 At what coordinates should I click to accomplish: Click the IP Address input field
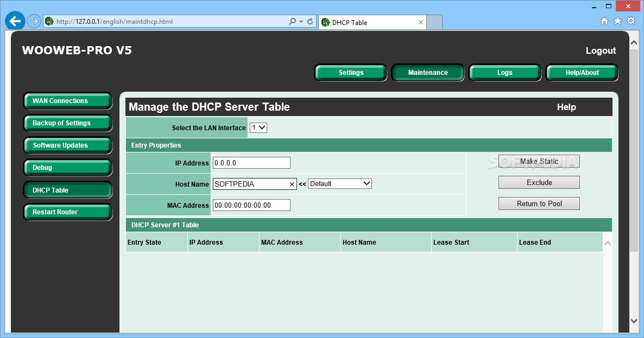click(251, 163)
